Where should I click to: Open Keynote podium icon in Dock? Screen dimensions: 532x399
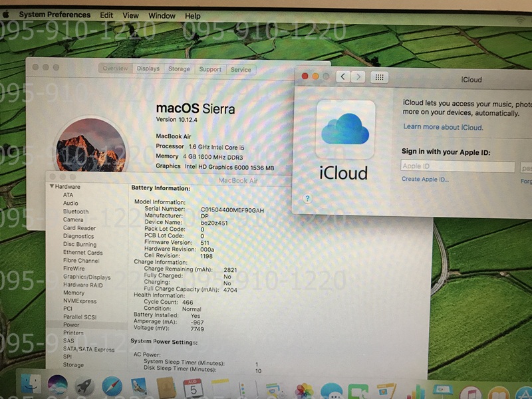tap(442, 392)
